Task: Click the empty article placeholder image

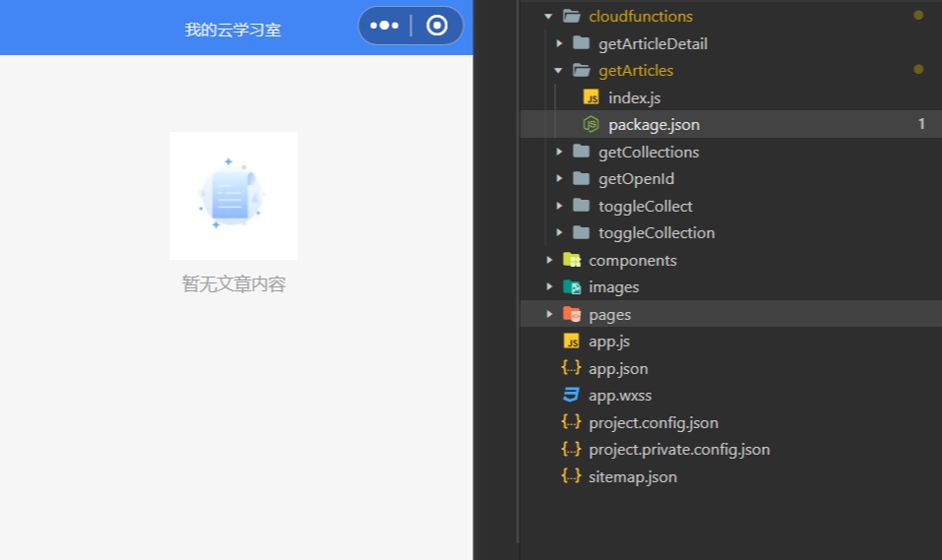Action: pyautogui.click(x=233, y=196)
